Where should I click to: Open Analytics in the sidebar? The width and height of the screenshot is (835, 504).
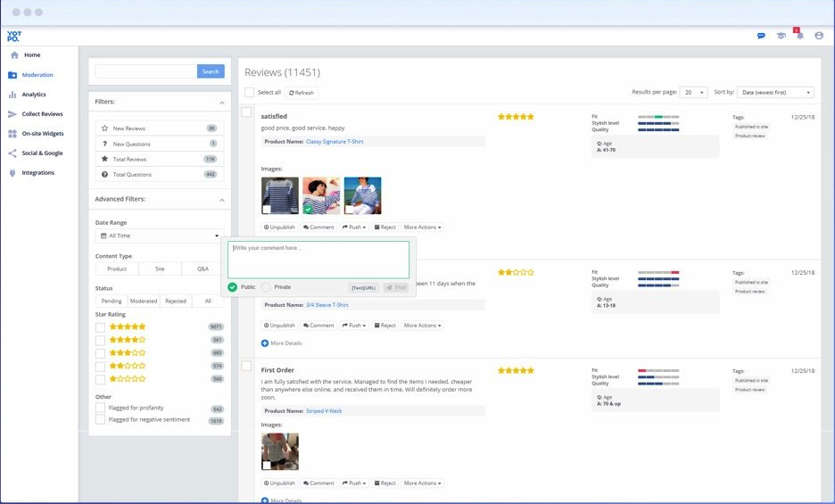click(34, 95)
